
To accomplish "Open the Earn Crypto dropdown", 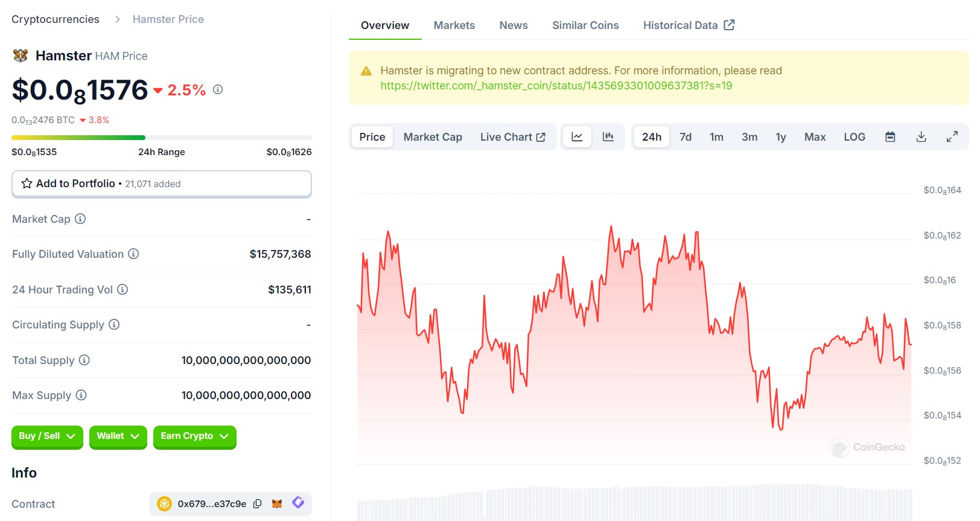I will pyautogui.click(x=194, y=436).
